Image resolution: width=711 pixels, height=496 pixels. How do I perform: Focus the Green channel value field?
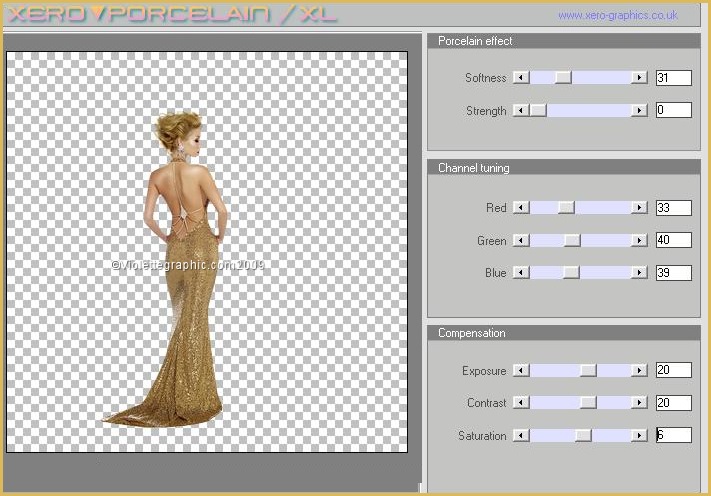(673, 241)
